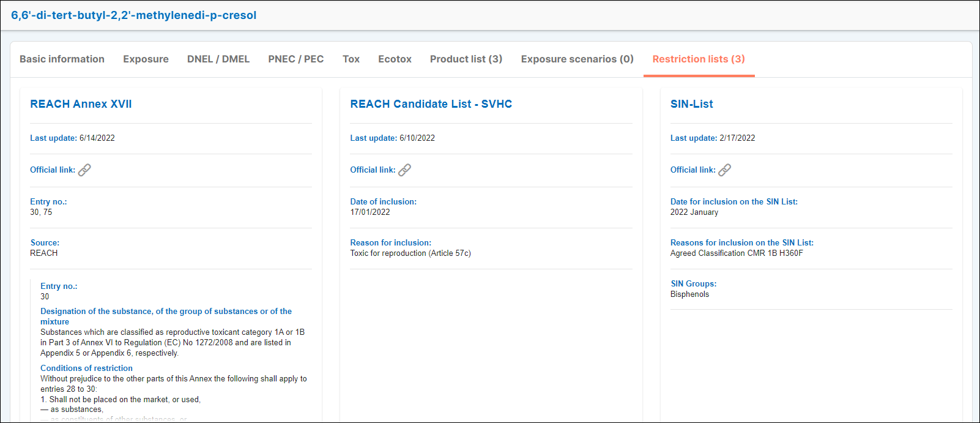Open the SIN-List heading

tap(692, 104)
